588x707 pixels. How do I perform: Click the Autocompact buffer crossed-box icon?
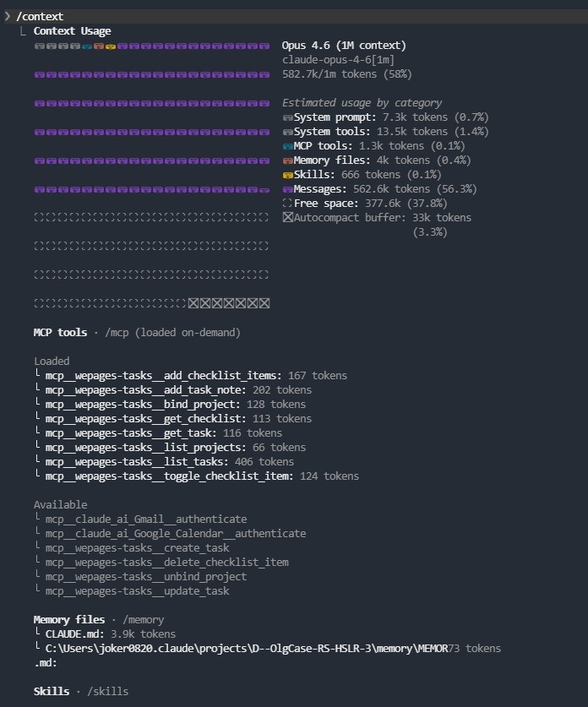(x=287, y=218)
